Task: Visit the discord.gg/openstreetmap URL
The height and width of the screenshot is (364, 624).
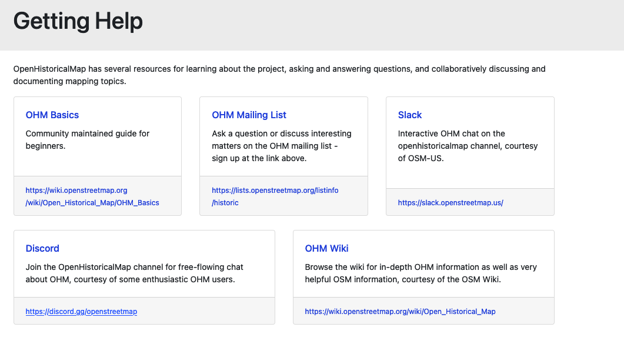Action: click(80, 311)
